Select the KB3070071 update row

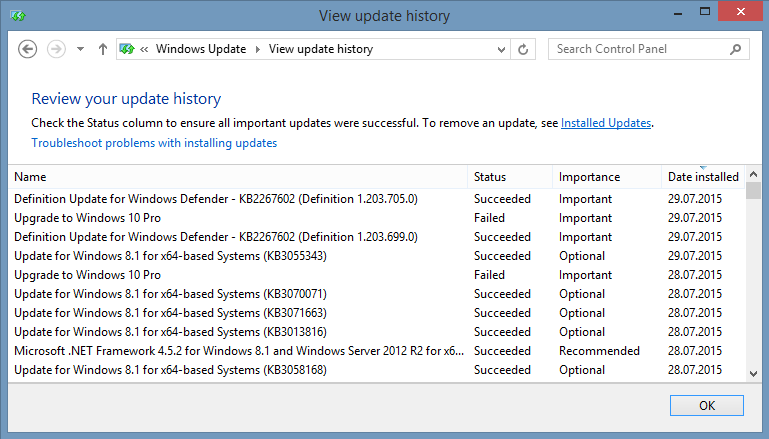[376, 294]
